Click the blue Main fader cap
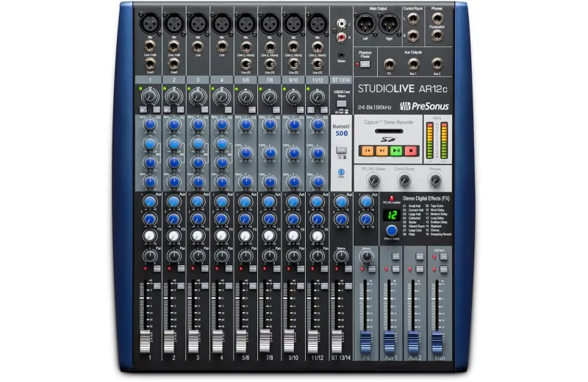The height and width of the screenshot is (382, 588). [x=437, y=342]
